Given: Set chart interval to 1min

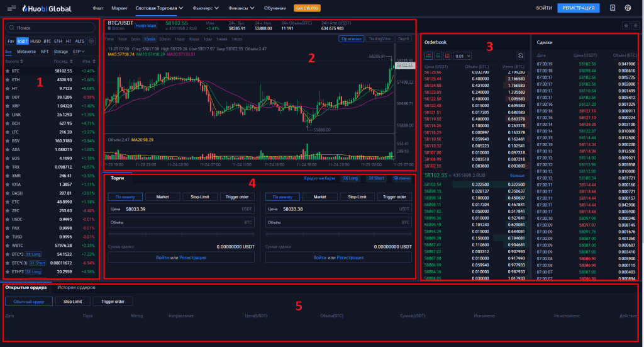Looking at the screenshot, I should (123, 39).
